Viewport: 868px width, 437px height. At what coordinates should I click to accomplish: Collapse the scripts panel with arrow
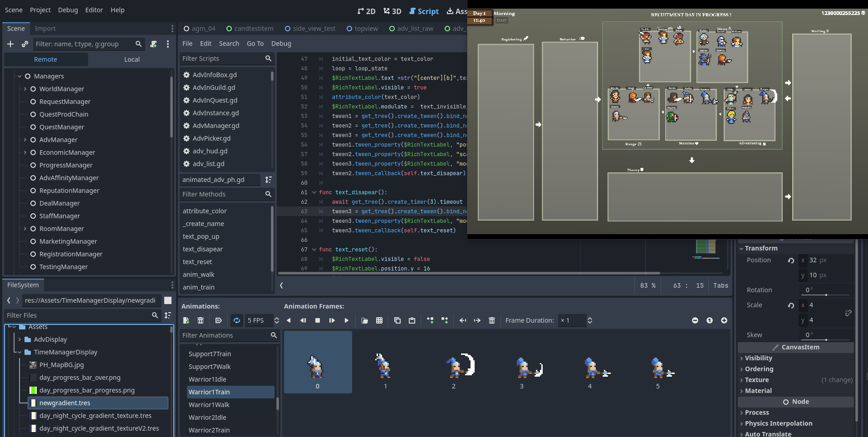[282, 285]
